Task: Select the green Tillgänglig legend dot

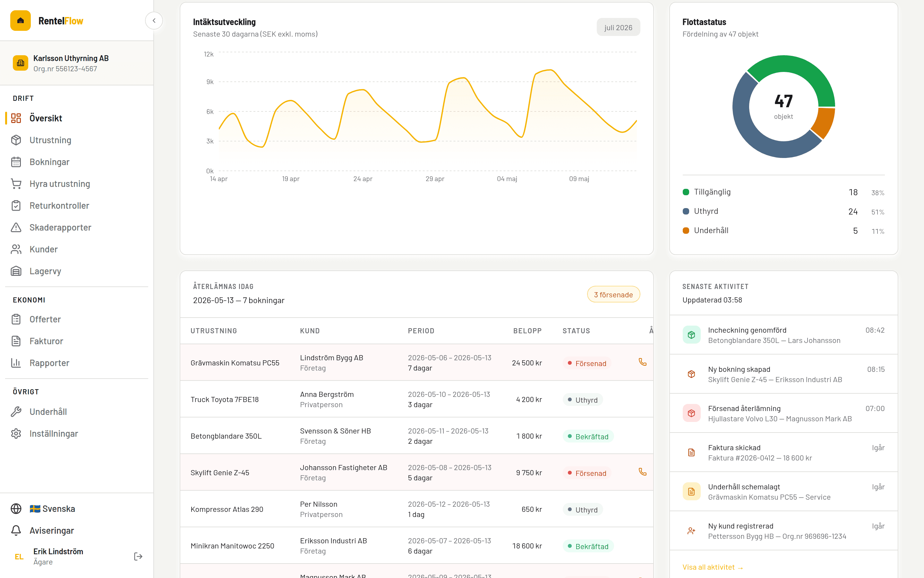Action: coord(686,192)
